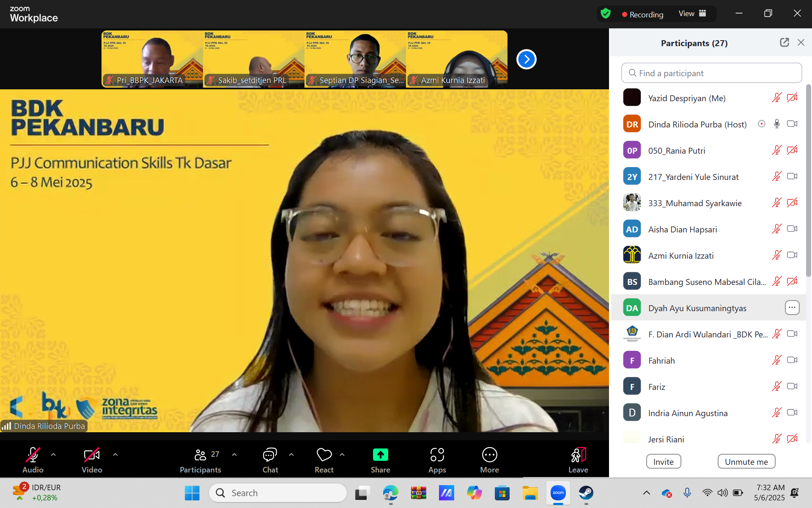The image size is (812, 508).
Task: Expand the Chat options arrow
Action: pyautogui.click(x=291, y=455)
